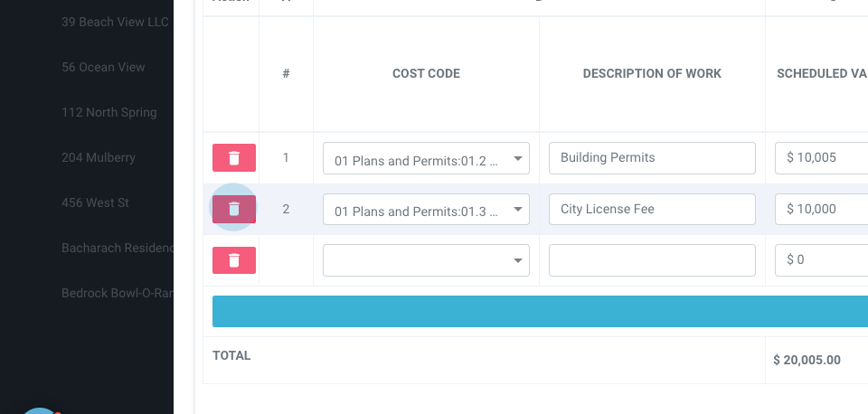Open cost code dropdown for Building Permits row
The height and width of the screenshot is (414, 868).
pos(426,158)
